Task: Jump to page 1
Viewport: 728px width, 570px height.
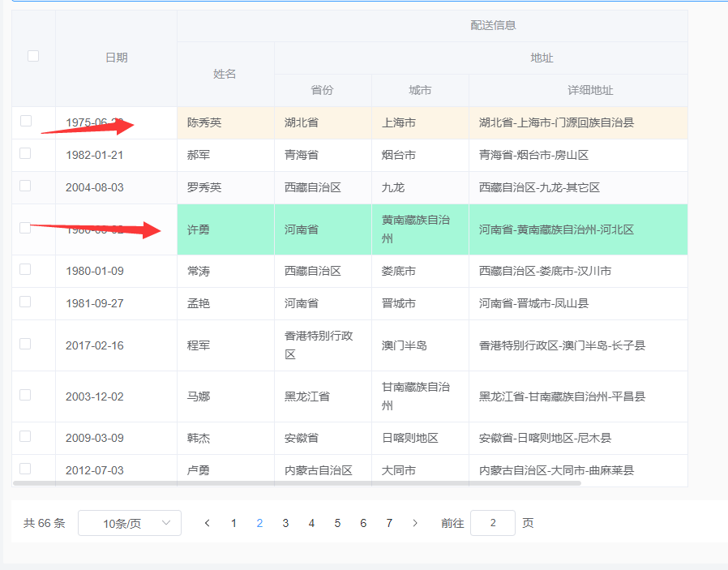Action: [x=233, y=523]
